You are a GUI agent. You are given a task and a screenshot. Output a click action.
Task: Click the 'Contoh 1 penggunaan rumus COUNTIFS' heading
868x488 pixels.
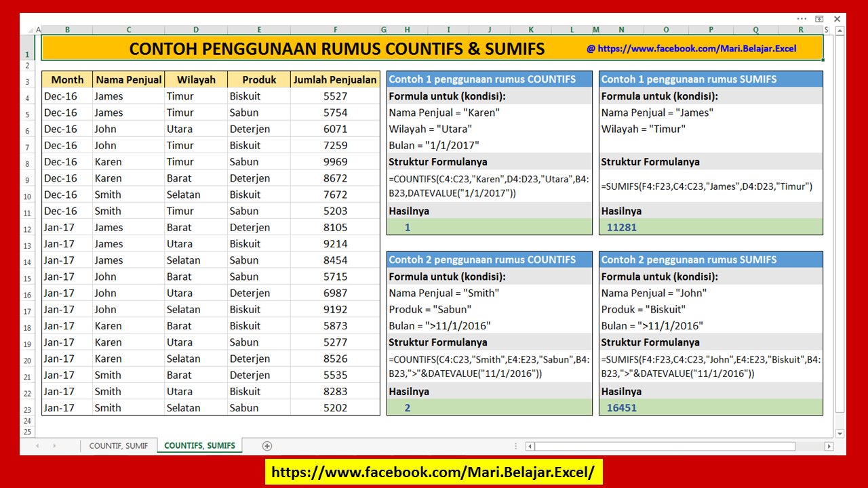pyautogui.click(x=489, y=79)
